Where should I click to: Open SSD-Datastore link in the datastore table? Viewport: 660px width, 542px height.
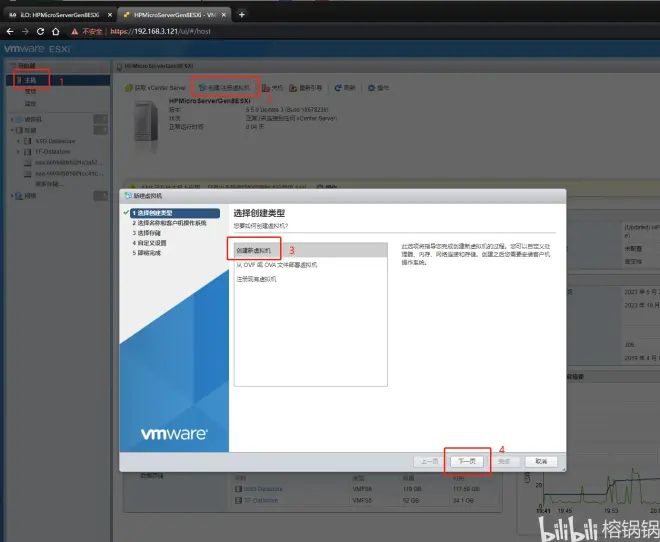(x=263, y=489)
